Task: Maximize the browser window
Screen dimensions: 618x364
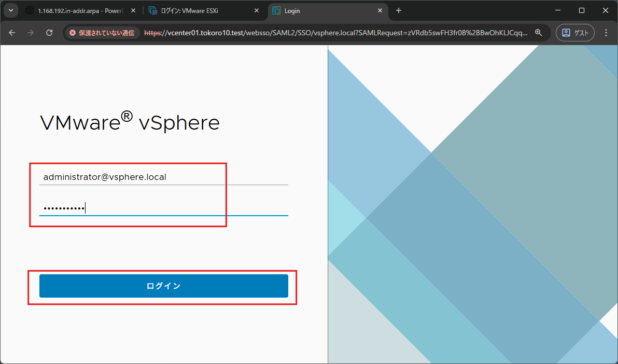Action: click(581, 11)
